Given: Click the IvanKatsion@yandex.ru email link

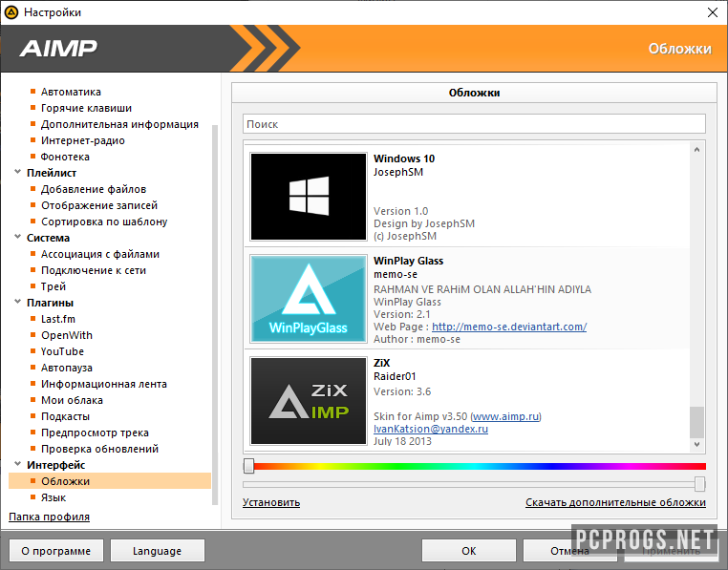Looking at the screenshot, I should click(x=431, y=429).
